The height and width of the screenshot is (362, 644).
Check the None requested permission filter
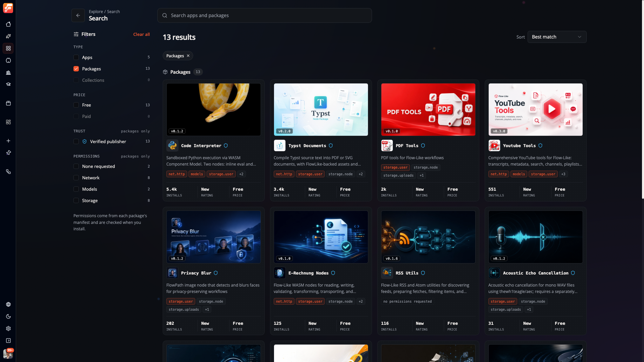tap(76, 166)
